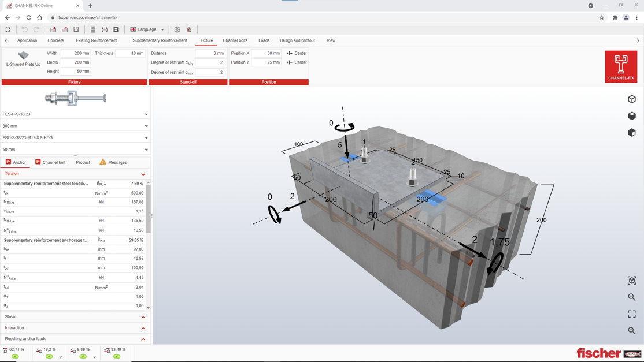Open the FBC-S-38/23-M12-8.8-HDG bolt dropdown

(75, 138)
